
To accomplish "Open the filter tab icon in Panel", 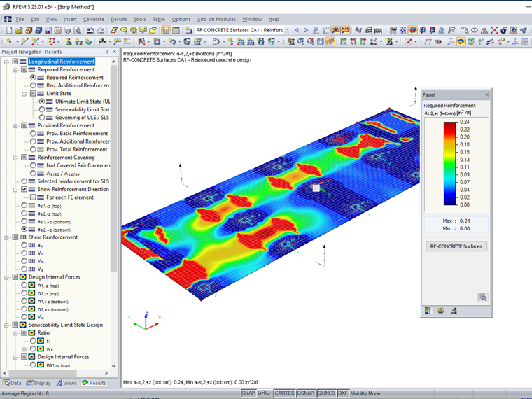I will [x=454, y=310].
